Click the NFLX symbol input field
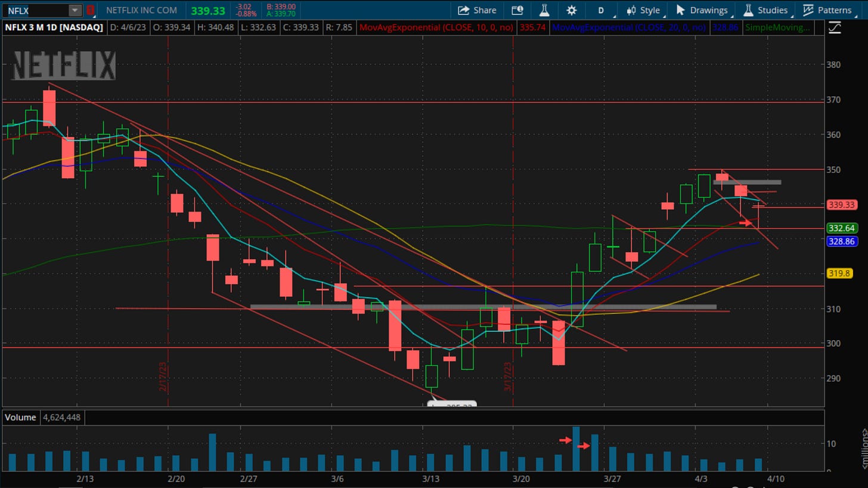The height and width of the screenshot is (488, 868). (x=36, y=10)
